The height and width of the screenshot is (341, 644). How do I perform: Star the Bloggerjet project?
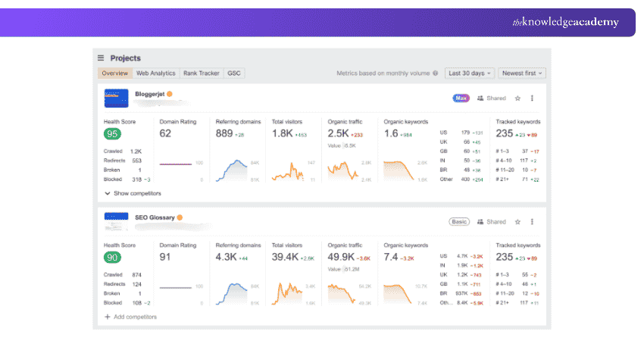pos(517,99)
